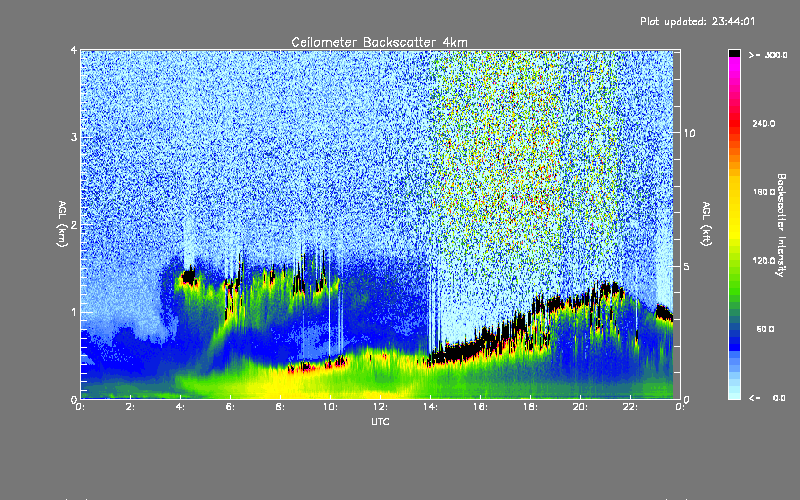Click the black cloud base near 4 UTC
This screenshot has width=800, height=500.
(188, 277)
